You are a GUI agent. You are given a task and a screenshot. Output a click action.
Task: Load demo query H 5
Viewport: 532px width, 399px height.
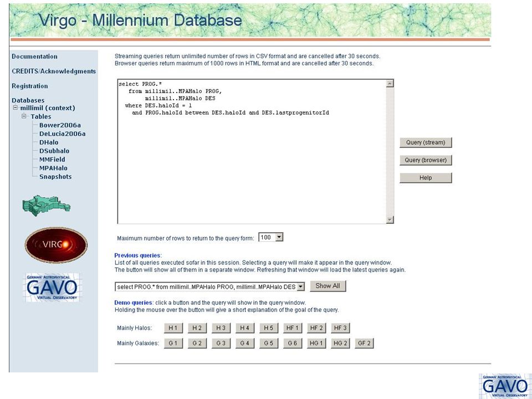pyautogui.click(x=269, y=328)
